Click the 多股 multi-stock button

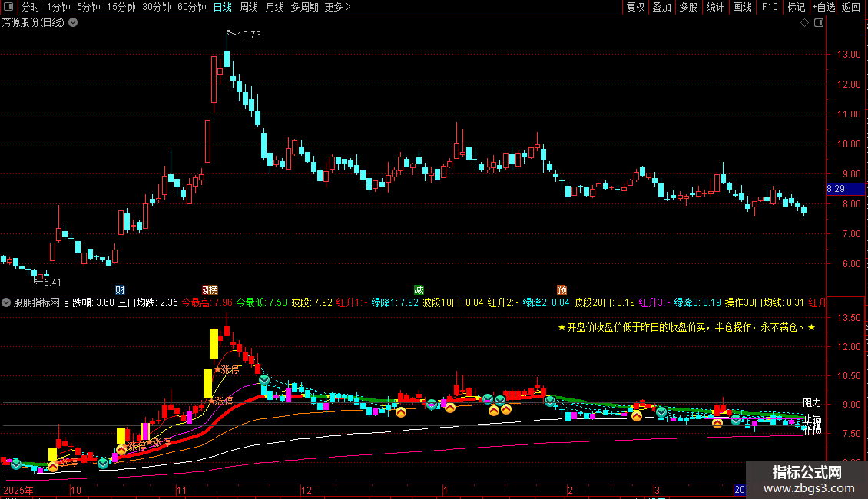pos(688,7)
